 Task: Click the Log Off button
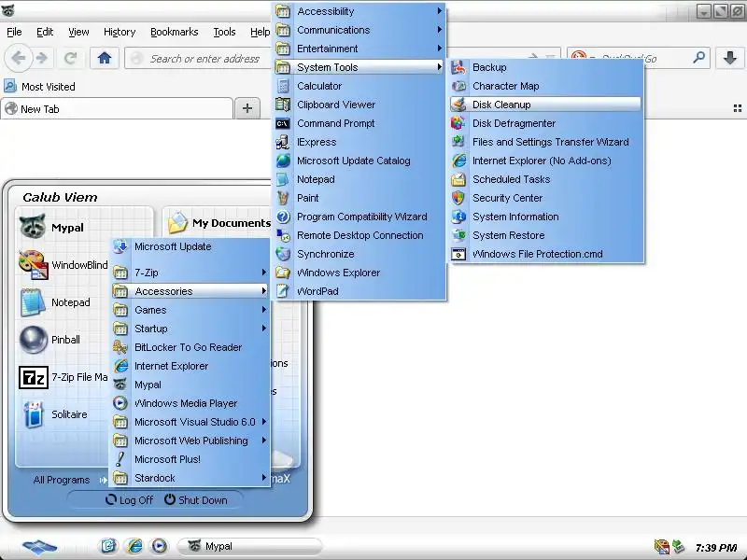pos(130,500)
